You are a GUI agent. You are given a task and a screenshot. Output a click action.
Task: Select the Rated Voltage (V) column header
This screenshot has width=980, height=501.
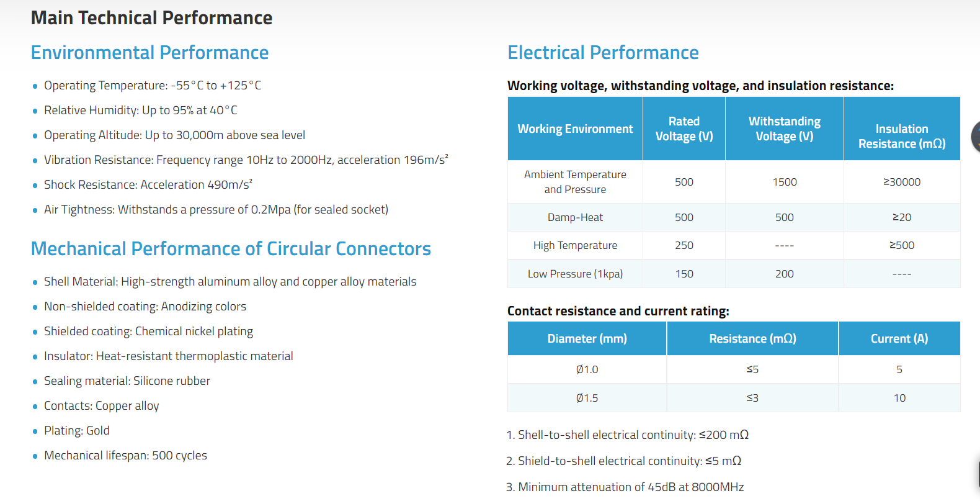[x=684, y=129]
